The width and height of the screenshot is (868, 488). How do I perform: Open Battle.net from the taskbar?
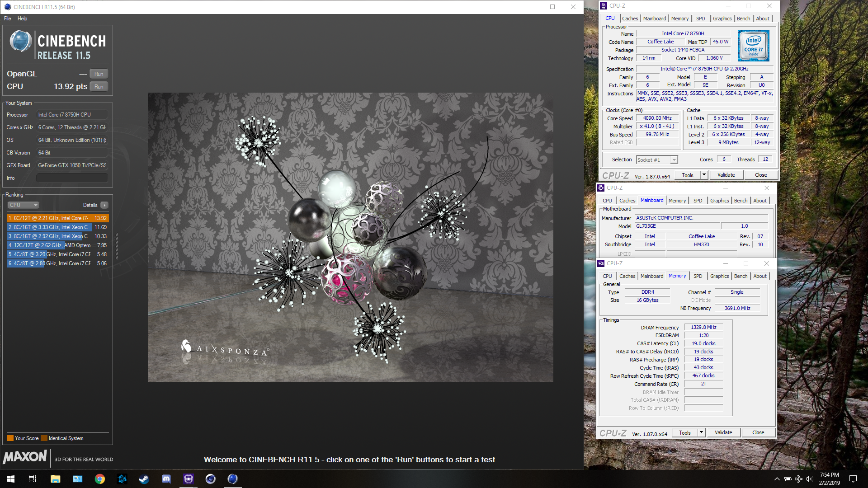122,479
